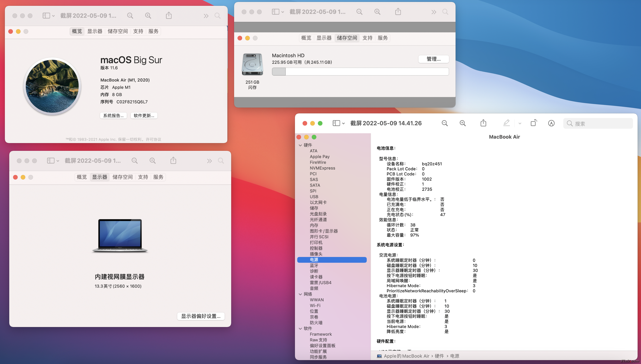
Task: Click the MacBook laptop image in display window
Action: point(120,236)
